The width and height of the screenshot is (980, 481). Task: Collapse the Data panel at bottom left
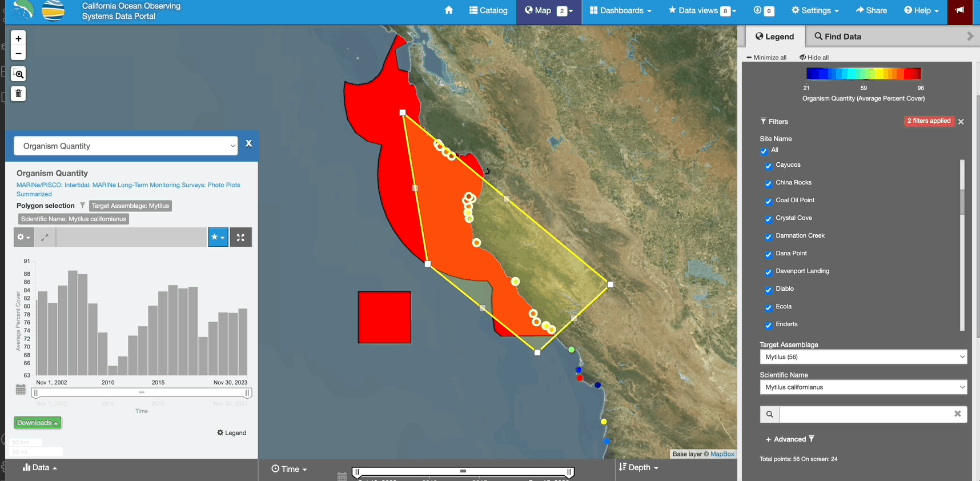tap(39, 467)
